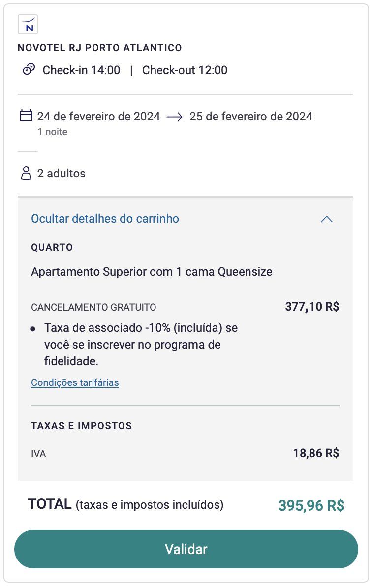Click the room price 377,10 R$
Image resolution: width=372 pixels, height=588 pixels.
(312, 307)
